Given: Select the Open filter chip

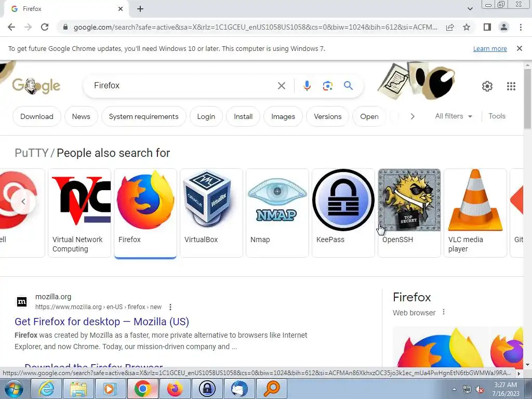Looking at the screenshot, I should pyautogui.click(x=369, y=116).
